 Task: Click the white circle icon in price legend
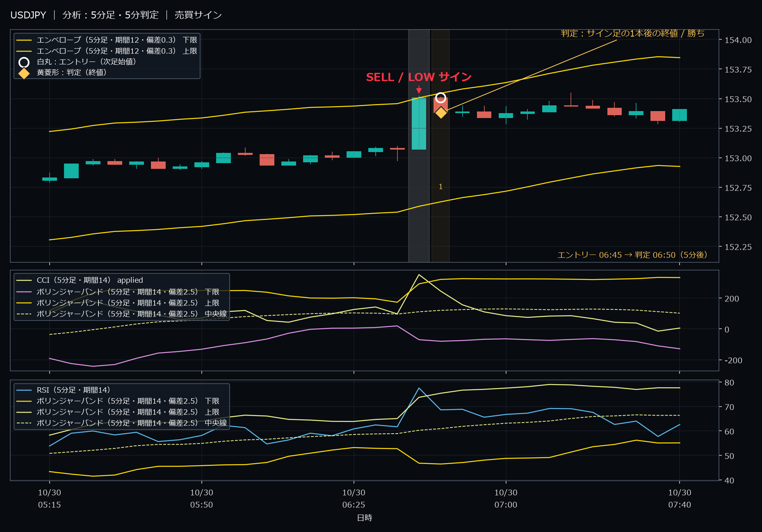pos(24,62)
